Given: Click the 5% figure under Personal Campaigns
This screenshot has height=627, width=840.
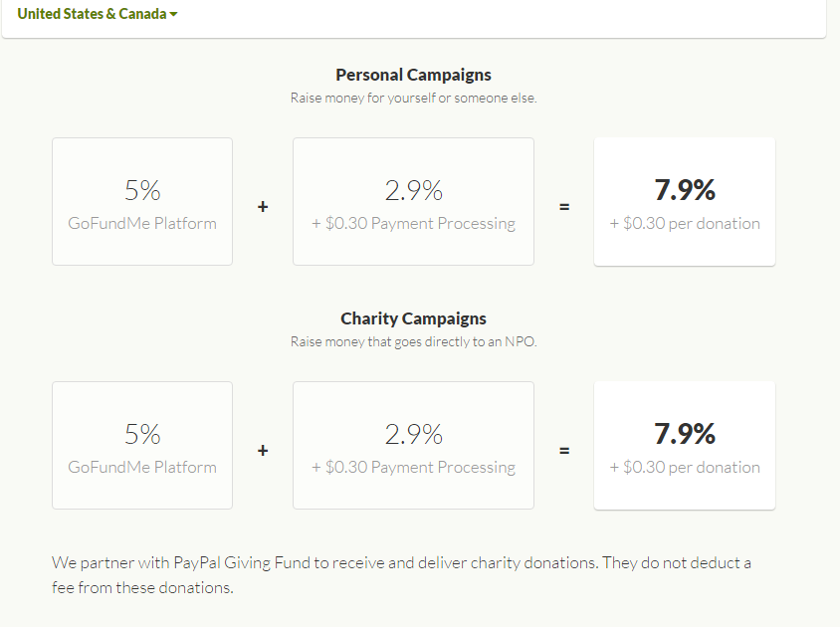Looking at the screenshot, I should pos(142,190).
